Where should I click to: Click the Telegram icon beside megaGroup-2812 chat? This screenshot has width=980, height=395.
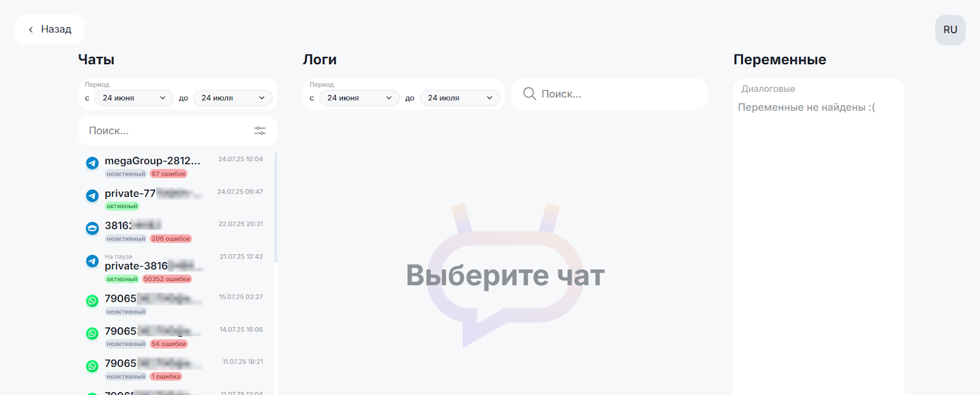click(x=92, y=163)
